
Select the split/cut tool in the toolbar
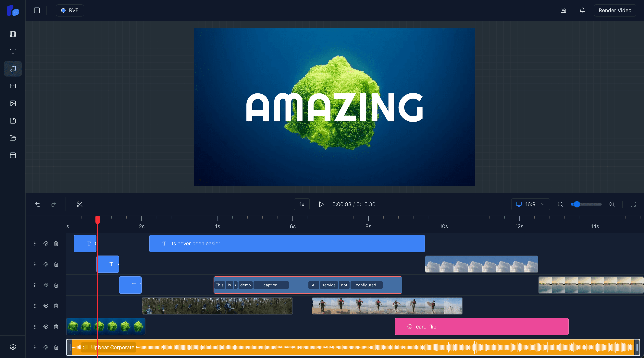coord(80,204)
